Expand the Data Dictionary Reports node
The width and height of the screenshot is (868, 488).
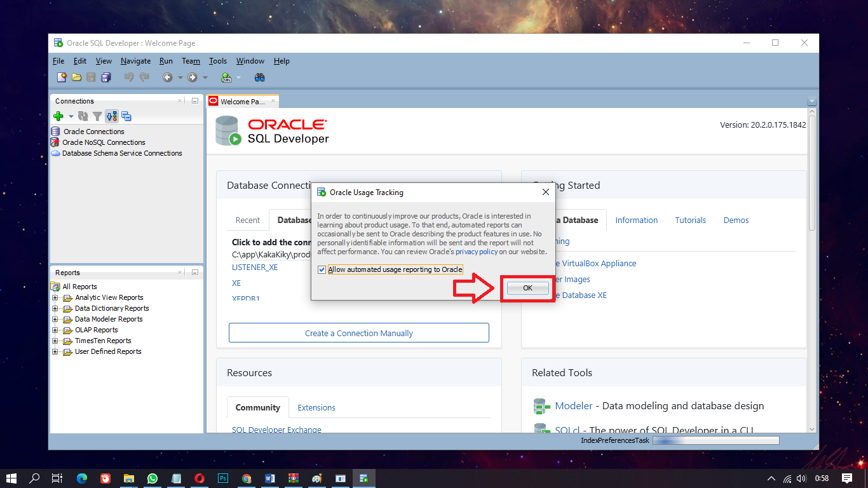[x=55, y=308]
